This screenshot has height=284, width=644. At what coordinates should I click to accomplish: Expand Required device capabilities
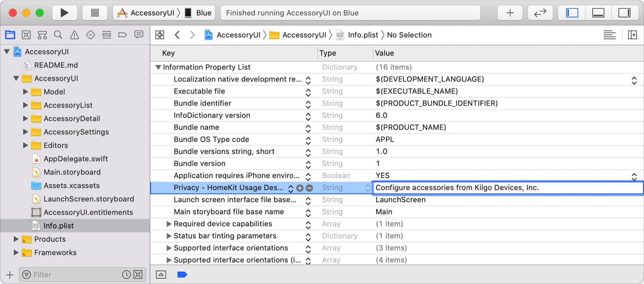click(x=169, y=224)
